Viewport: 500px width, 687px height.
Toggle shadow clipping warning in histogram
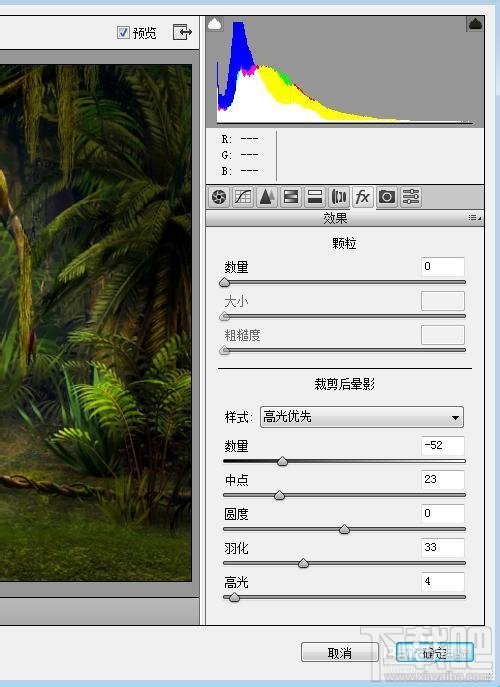215,24
